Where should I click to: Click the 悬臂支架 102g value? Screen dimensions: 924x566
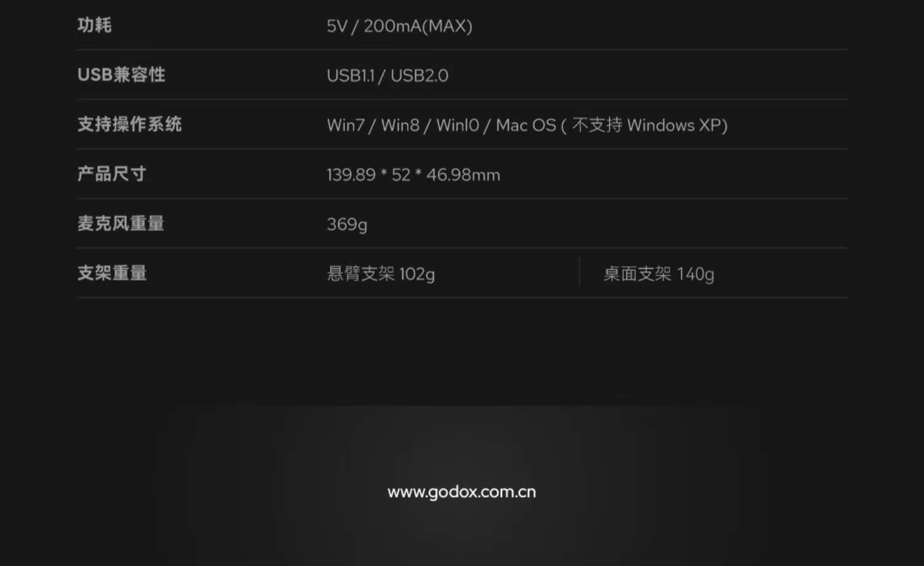point(381,273)
